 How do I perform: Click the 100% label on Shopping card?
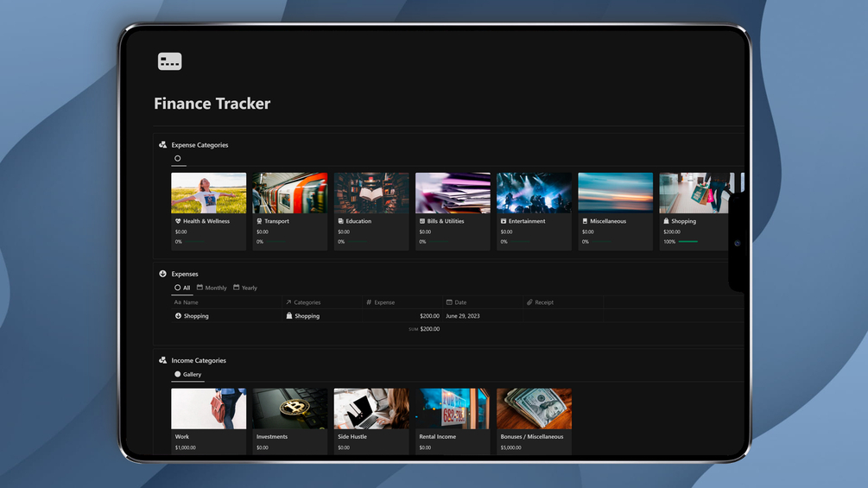[669, 242]
